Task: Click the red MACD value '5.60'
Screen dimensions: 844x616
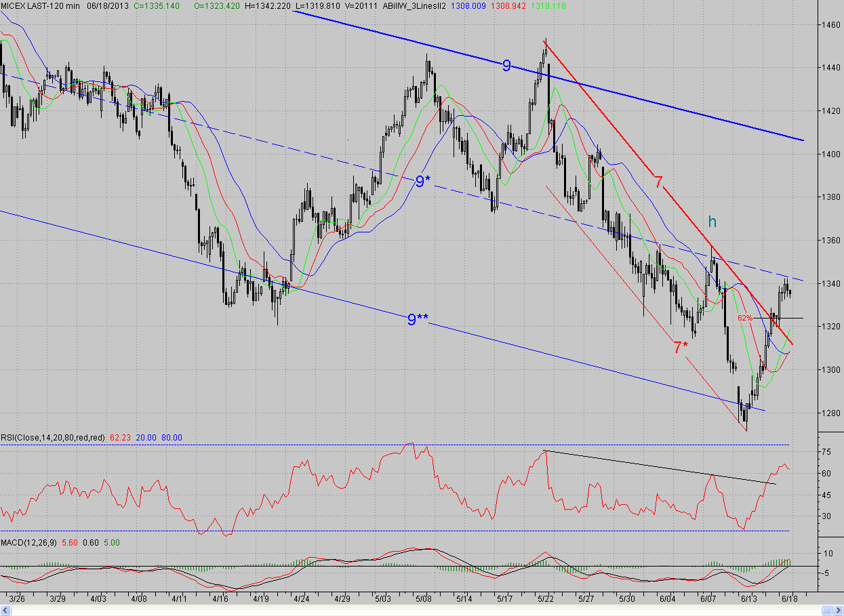Action: (70, 543)
